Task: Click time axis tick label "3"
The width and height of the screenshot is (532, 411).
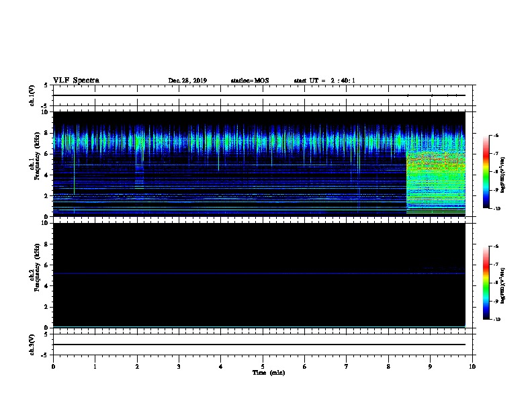Action: coord(179,367)
